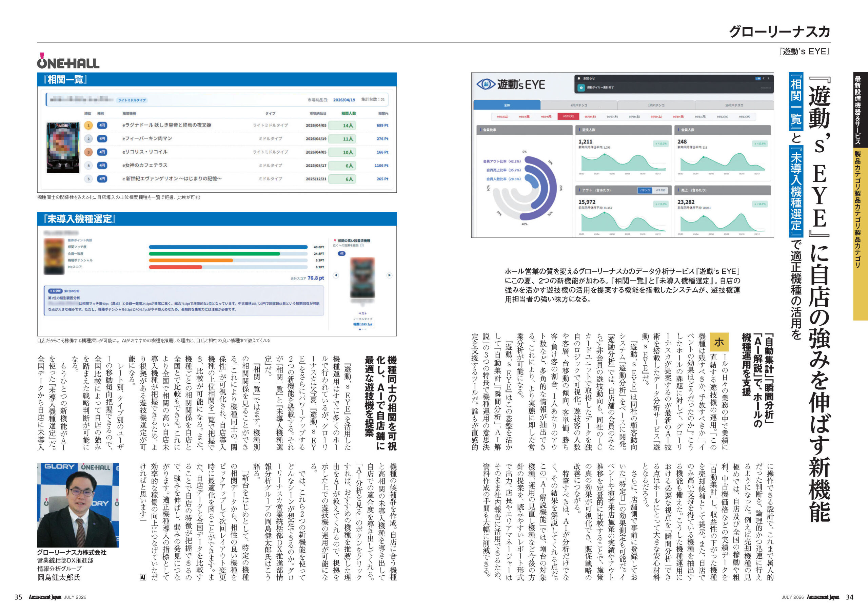The width and height of the screenshot is (868, 614).
Task: Select the 全体 tab
Action: pos(507,105)
